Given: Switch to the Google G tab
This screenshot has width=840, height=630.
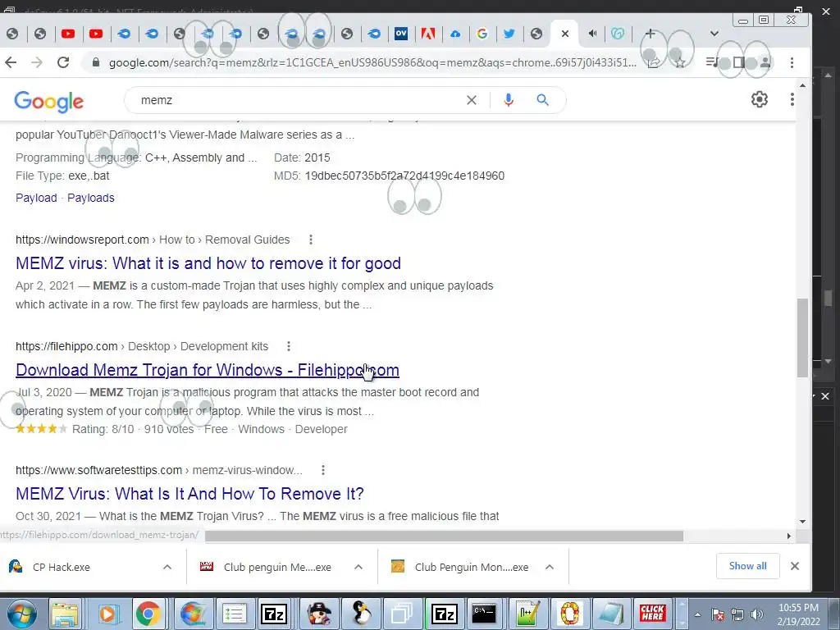Looking at the screenshot, I should point(482,34).
